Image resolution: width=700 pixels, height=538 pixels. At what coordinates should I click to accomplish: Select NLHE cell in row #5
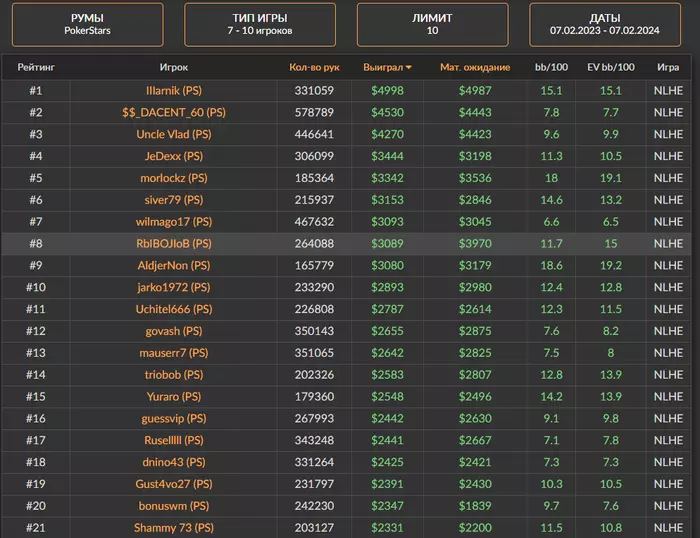click(668, 178)
